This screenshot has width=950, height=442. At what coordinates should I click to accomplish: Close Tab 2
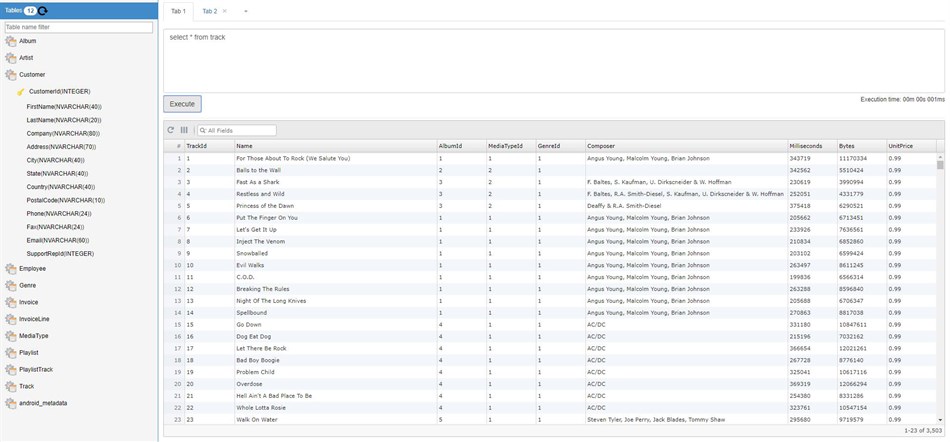[225, 11]
